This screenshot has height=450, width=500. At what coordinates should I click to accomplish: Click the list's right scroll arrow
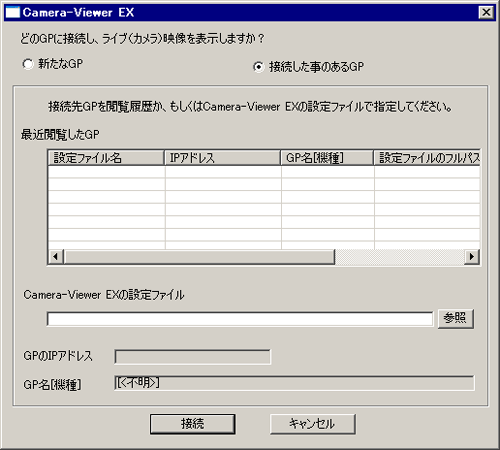tap(472, 257)
